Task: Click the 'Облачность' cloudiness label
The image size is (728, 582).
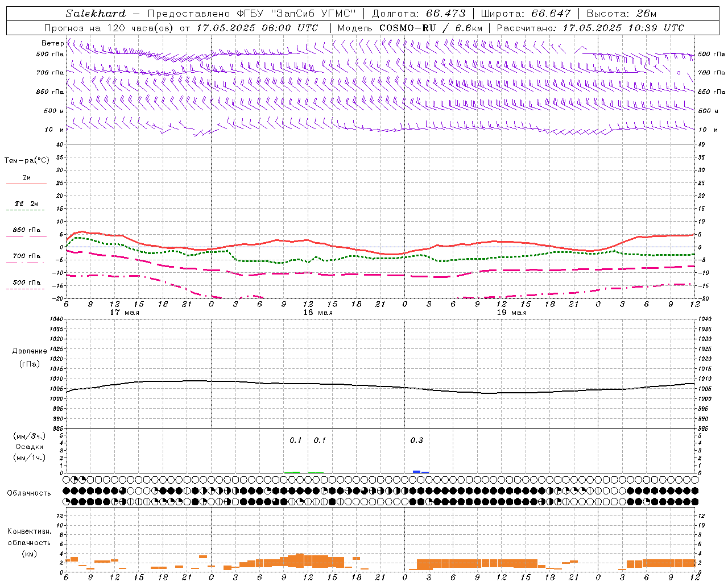Action: [x=29, y=493]
